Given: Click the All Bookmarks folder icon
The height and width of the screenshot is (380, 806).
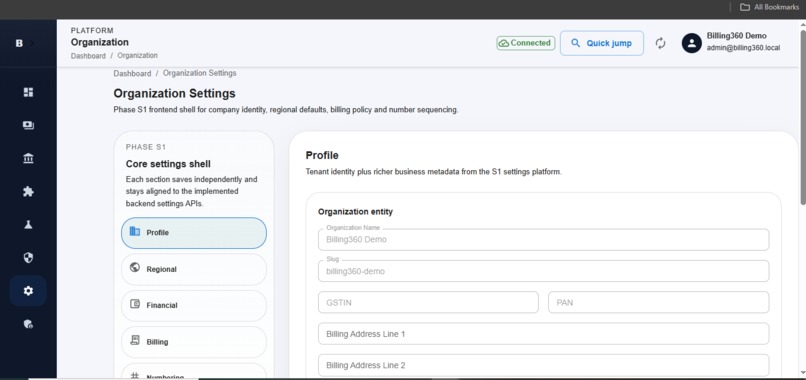Looking at the screenshot, I should (745, 7).
